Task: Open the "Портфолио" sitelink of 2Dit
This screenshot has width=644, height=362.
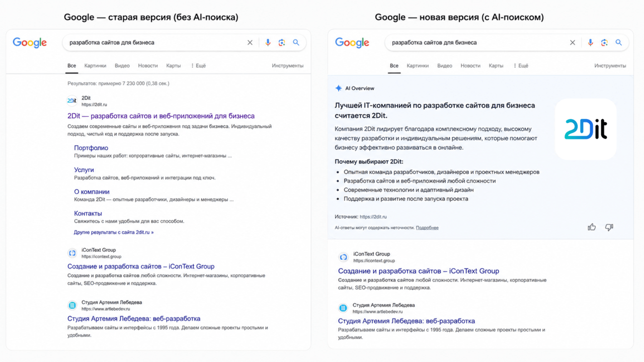Action: [91, 148]
